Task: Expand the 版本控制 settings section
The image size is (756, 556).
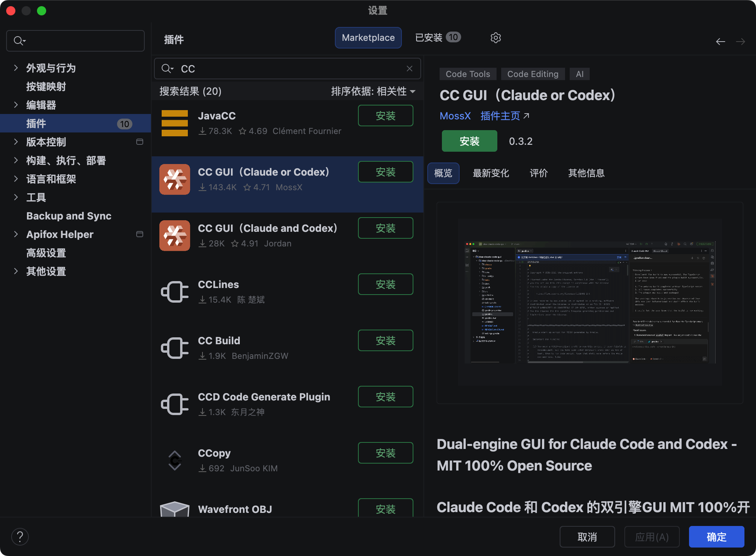Action: [x=16, y=142]
